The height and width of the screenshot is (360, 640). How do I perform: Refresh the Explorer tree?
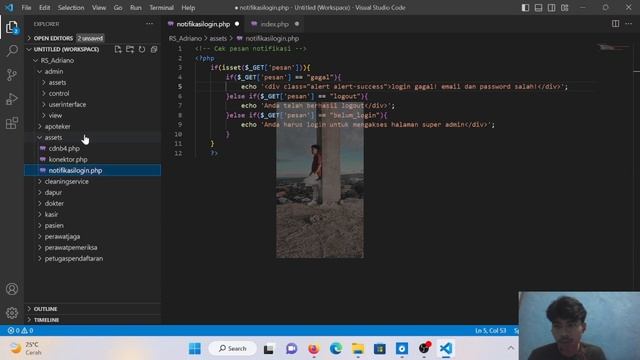142,49
